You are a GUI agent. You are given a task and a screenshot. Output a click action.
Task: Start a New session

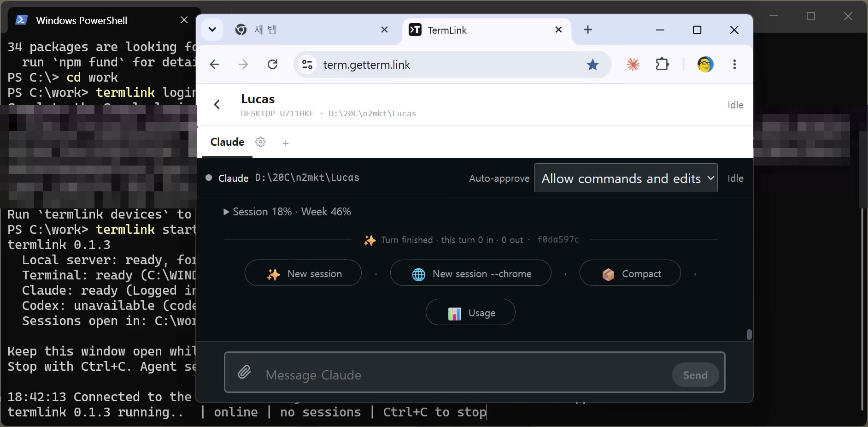coord(303,273)
